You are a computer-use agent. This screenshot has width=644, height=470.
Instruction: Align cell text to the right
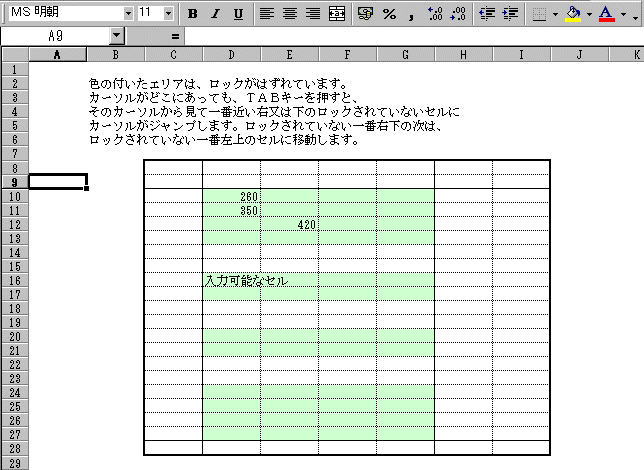tap(313, 14)
